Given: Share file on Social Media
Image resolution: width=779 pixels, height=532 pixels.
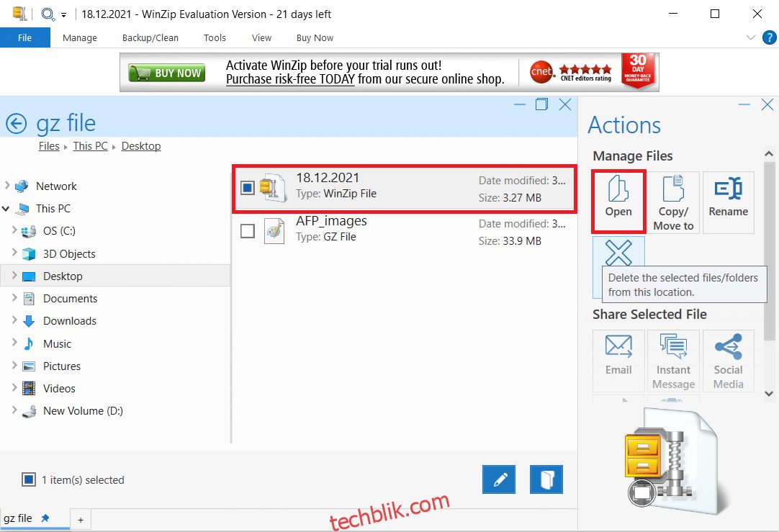Looking at the screenshot, I should click(729, 361).
